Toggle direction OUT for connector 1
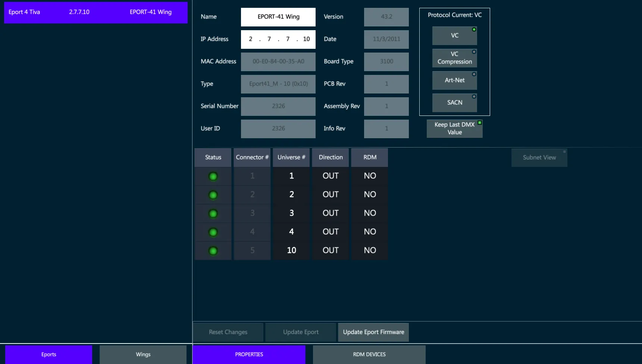This screenshot has height=364, width=642. [331, 176]
